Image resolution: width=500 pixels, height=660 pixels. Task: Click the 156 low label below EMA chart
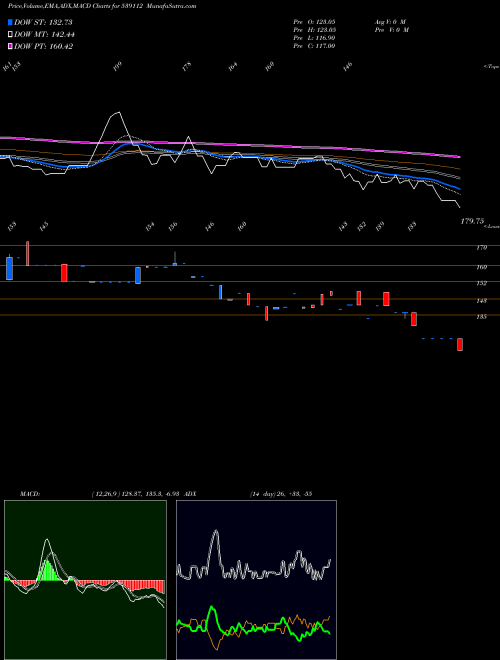point(173,226)
